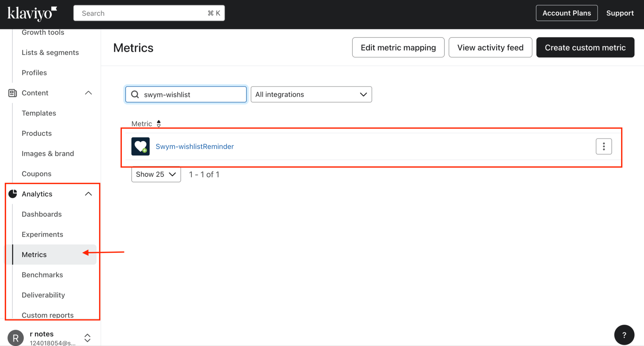
Task: Expand the account switcher arrows
Action: 88,338
